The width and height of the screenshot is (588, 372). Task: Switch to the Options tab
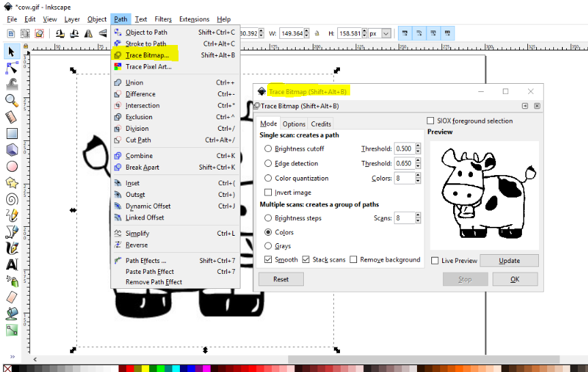[x=294, y=124]
